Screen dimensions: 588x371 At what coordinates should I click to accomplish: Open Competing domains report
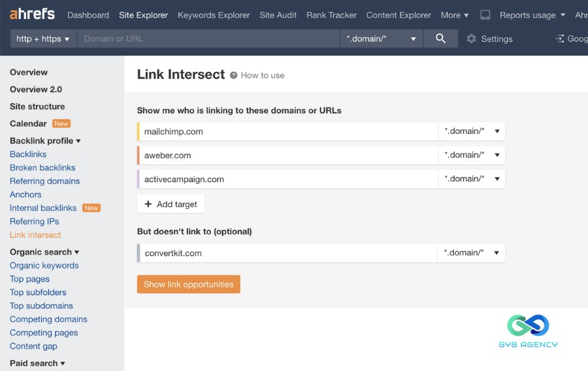point(48,319)
